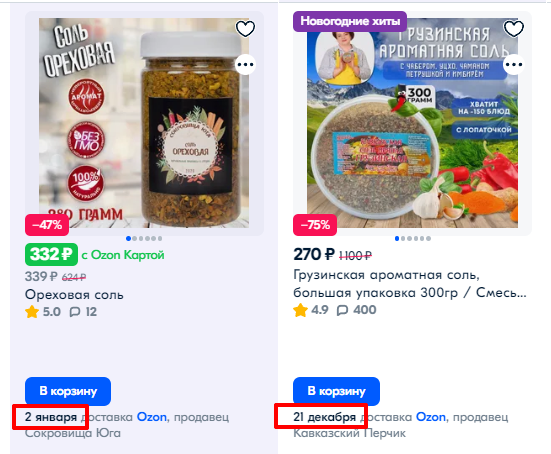551x454 pixels.
Task: Add Ореховая соль to cart with В корзину
Action: 68,391
